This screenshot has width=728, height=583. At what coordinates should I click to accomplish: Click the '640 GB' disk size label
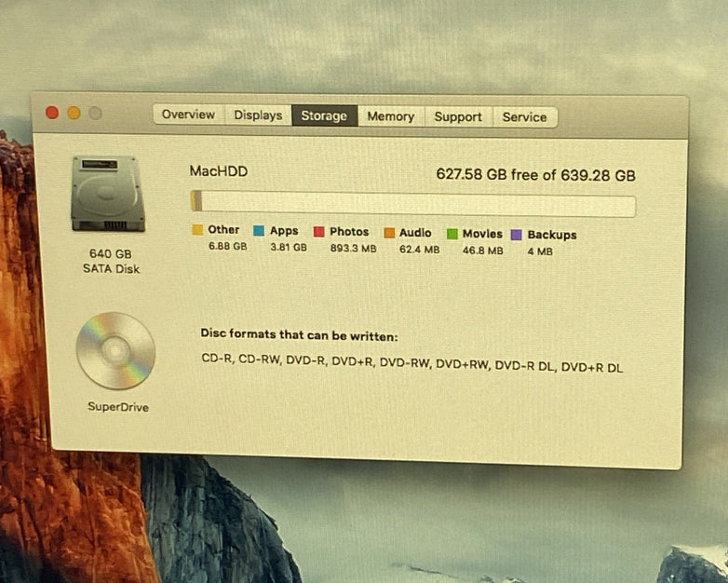coord(111,253)
